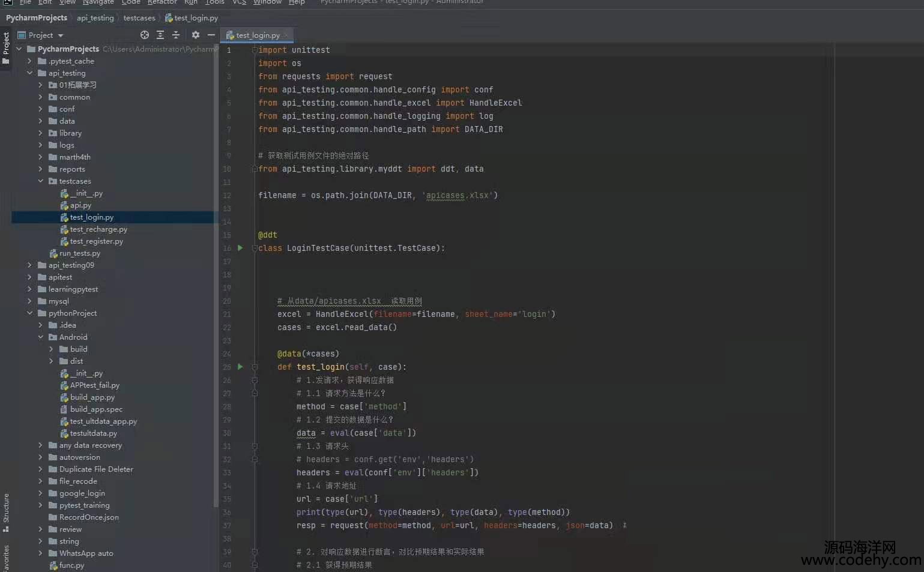Select test_ultdata_app.py file
Image resolution: width=924 pixels, height=572 pixels.
pyautogui.click(x=103, y=421)
